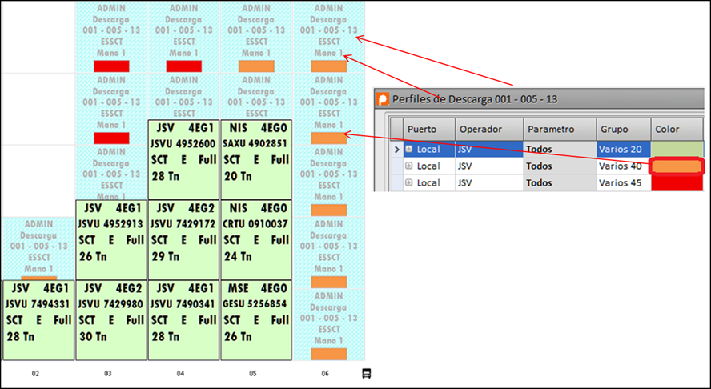Viewport: 711px width, 389px height.
Task: Click the column 02 label
Action: pyautogui.click(x=35, y=374)
